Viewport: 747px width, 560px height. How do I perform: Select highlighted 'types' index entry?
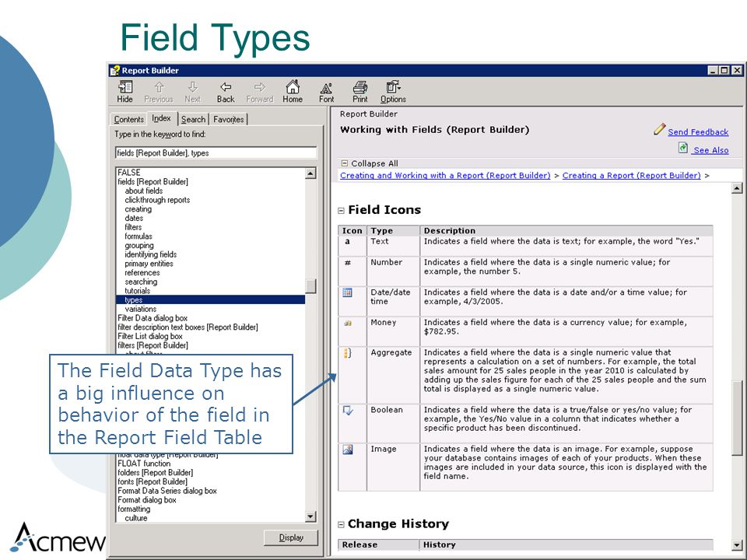[x=211, y=299]
